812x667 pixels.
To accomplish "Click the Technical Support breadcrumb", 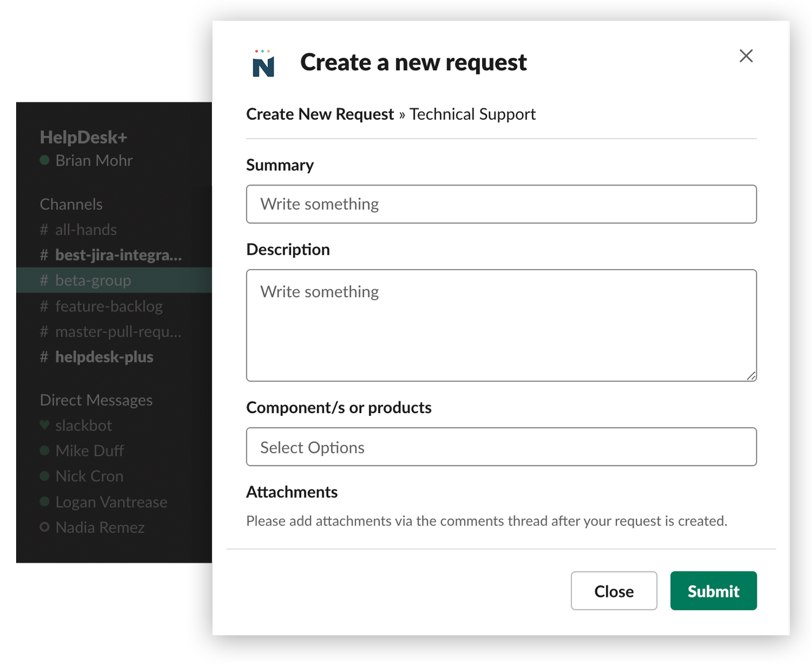I will [x=472, y=114].
